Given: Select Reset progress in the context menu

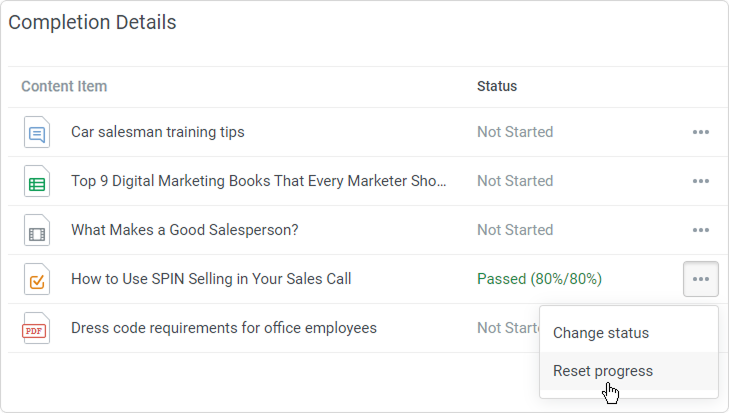Looking at the screenshot, I should pyautogui.click(x=603, y=371).
